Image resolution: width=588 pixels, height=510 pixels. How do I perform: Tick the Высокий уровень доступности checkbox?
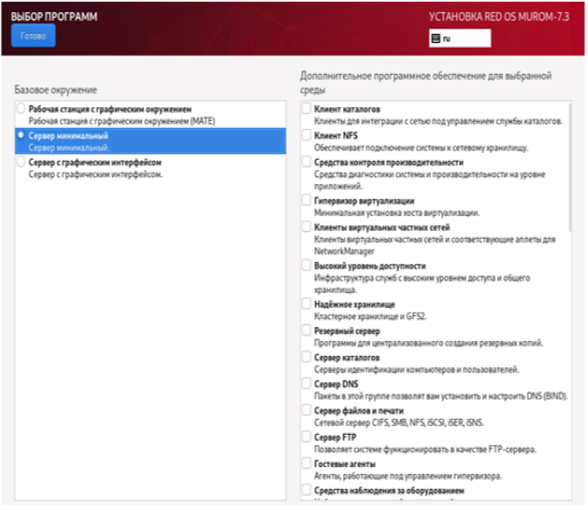point(306,266)
